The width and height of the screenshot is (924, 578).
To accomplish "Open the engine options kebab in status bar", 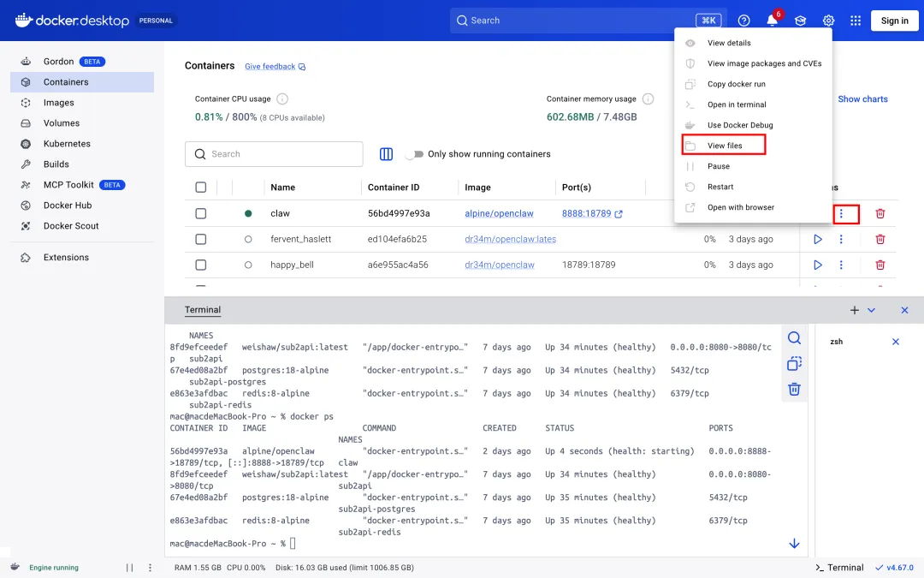I will click(x=150, y=568).
